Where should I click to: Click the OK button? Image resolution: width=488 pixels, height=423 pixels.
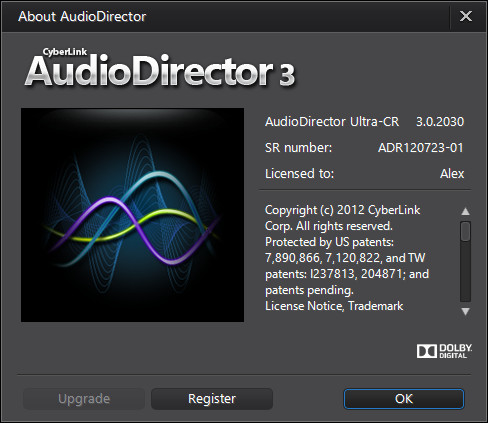click(x=404, y=399)
